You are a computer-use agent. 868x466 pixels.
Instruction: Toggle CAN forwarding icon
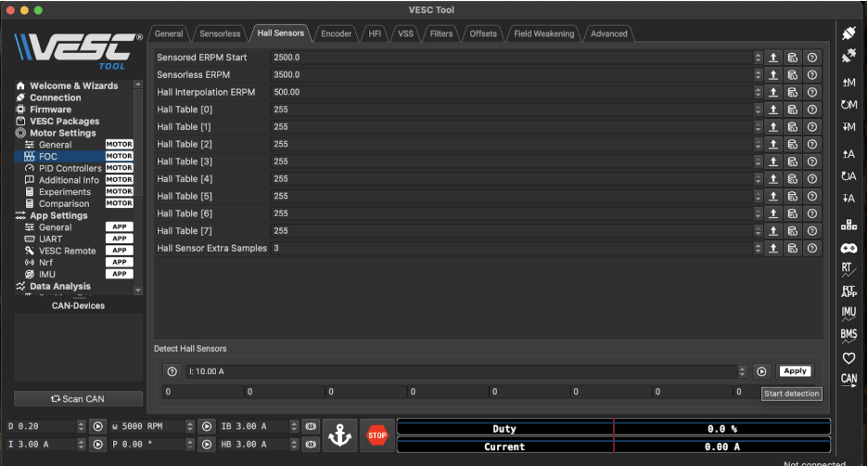point(849,380)
